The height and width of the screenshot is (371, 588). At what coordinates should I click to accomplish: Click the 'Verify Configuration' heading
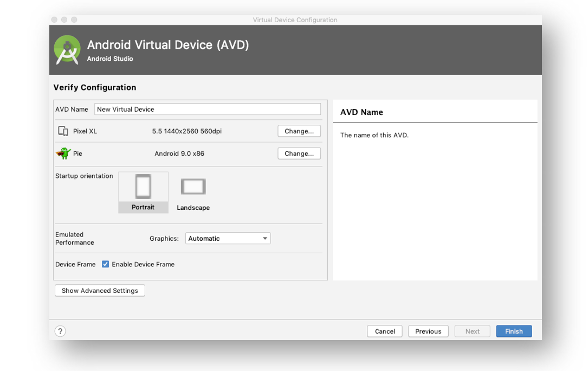(95, 87)
